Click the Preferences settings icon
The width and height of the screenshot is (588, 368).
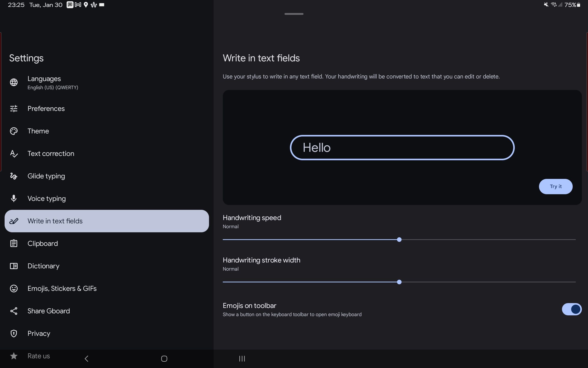point(14,109)
